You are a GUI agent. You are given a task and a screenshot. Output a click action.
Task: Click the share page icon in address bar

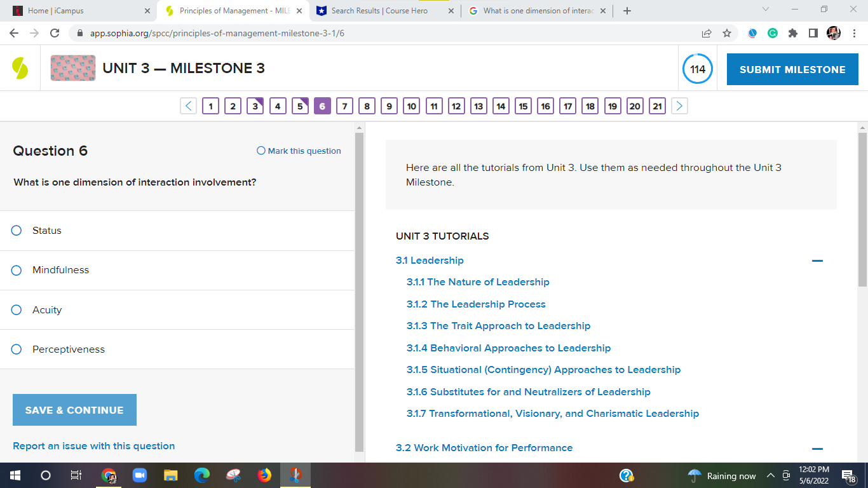pos(707,33)
